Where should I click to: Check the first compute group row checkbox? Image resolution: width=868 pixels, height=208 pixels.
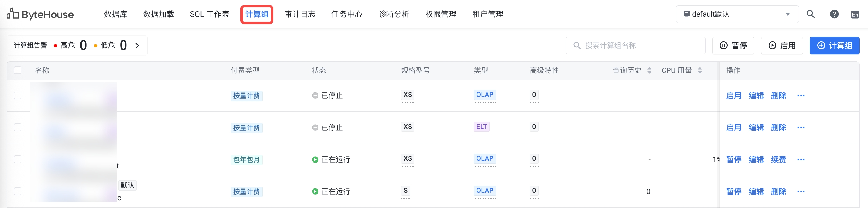click(x=17, y=96)
